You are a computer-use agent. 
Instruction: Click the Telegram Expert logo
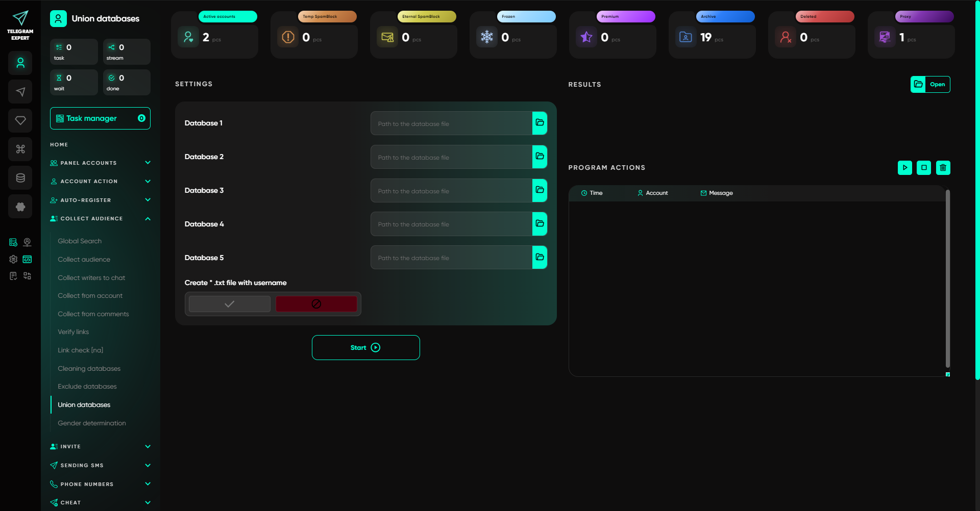20,25
